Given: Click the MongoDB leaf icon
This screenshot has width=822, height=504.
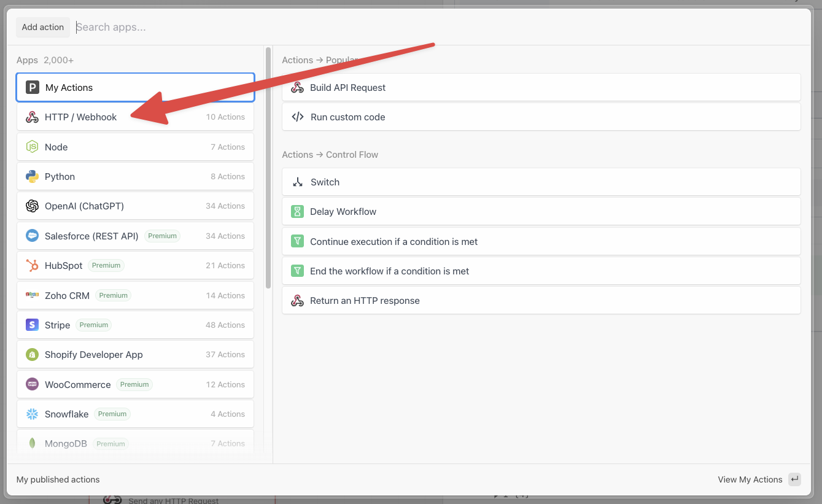Looking at the screenshot, I should pos(32,443).
